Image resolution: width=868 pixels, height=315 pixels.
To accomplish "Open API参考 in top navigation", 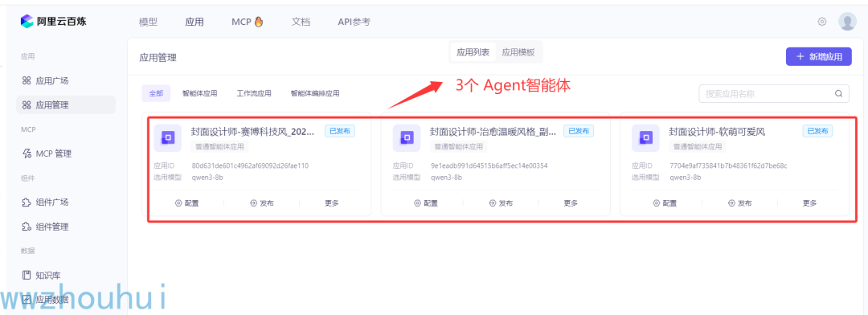I will 354,22.
